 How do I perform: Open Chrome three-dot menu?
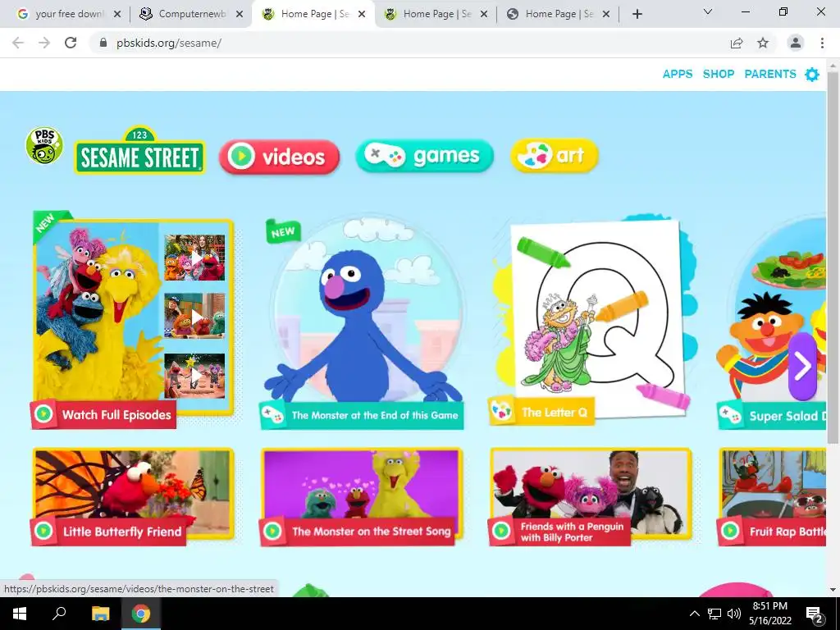coord(822,43)
